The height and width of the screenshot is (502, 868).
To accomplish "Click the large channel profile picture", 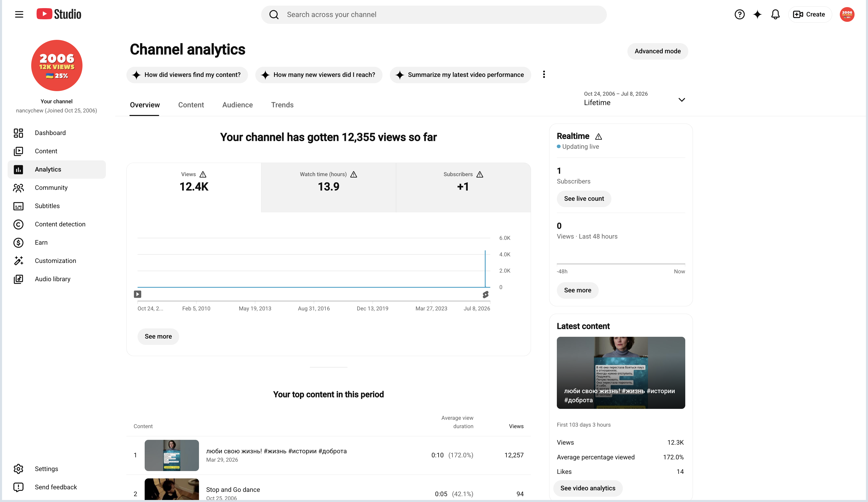I will (x=57, y=65).
